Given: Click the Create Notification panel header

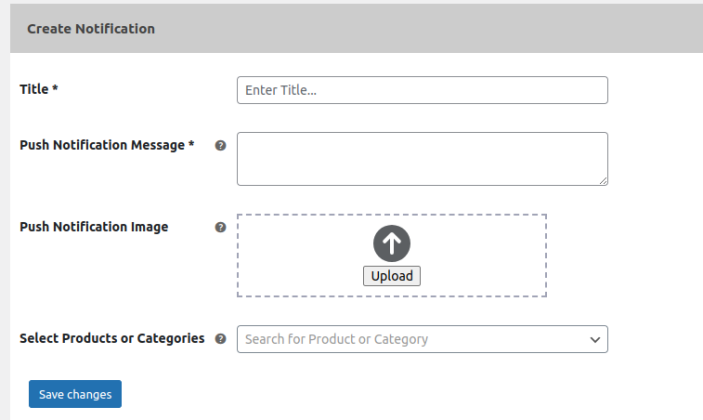Looking at the screenshot, I should [x=91, y=29].
